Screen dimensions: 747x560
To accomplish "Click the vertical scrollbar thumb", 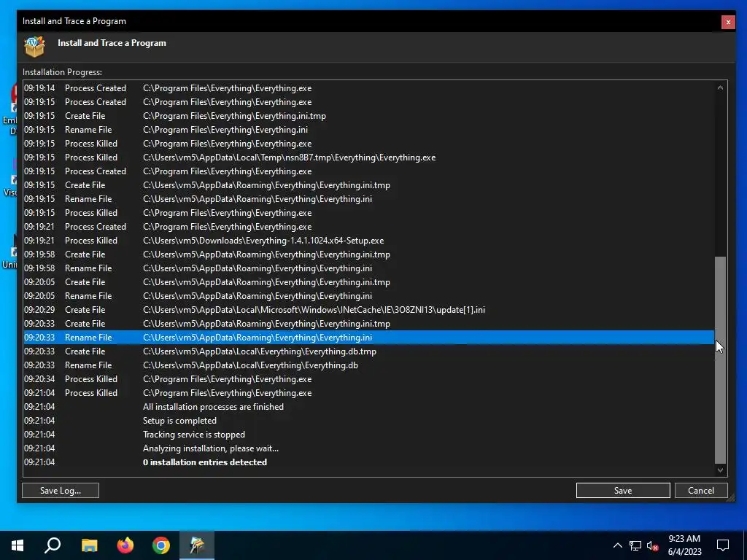I will tap(720, 360).
